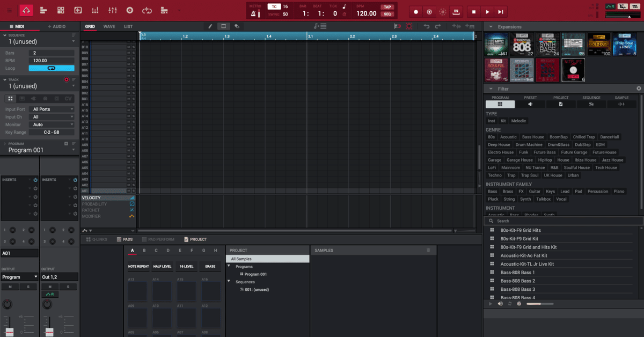644x337 pixels.
Task: Open the Input Port dropdown showing All Ports
Action: click(x=52, y=108)
